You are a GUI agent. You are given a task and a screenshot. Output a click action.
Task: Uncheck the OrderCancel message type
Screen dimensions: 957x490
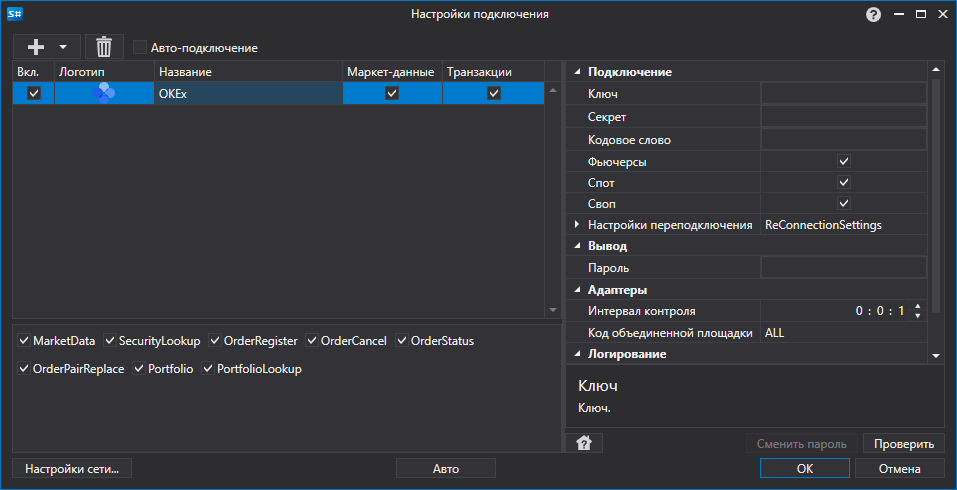tap(312, 340)
